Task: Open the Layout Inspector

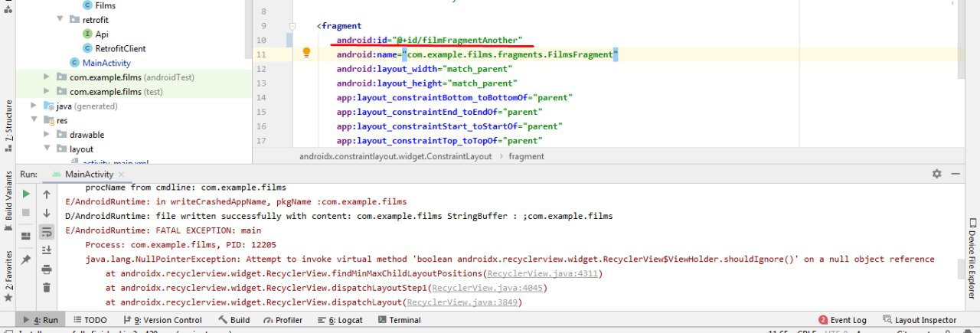Action: coord(920,320)
